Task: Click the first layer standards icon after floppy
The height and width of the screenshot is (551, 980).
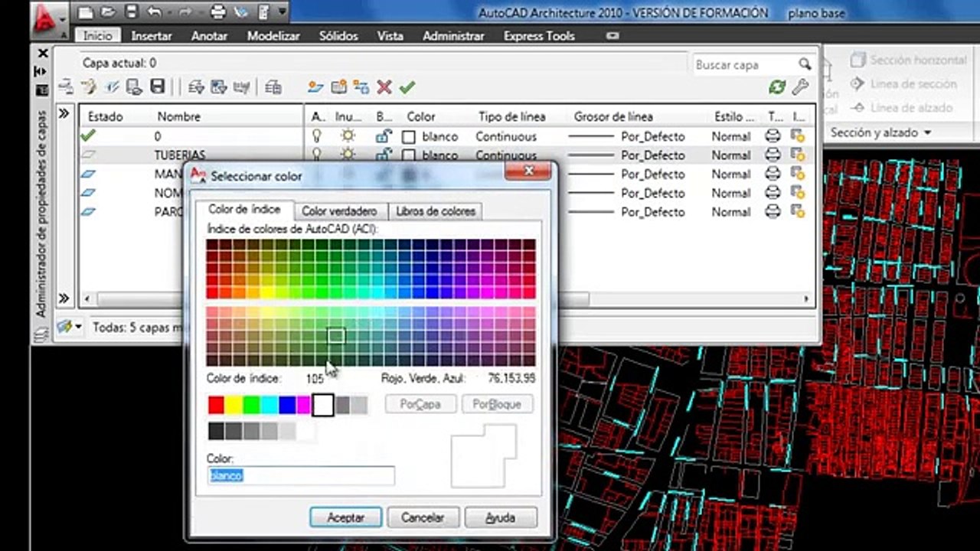Action: 196,86
